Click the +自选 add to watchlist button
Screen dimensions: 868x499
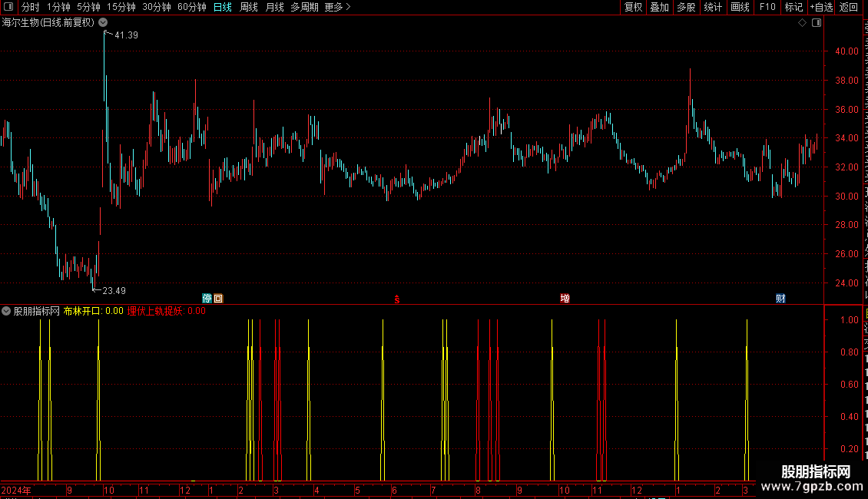(x=821, y=7)
